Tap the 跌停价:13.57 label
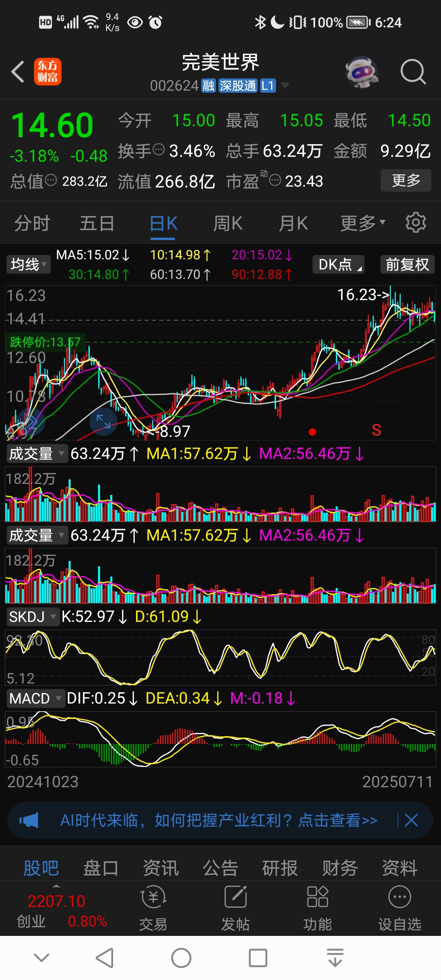This screenshot has width=441, height=980. 45,342
